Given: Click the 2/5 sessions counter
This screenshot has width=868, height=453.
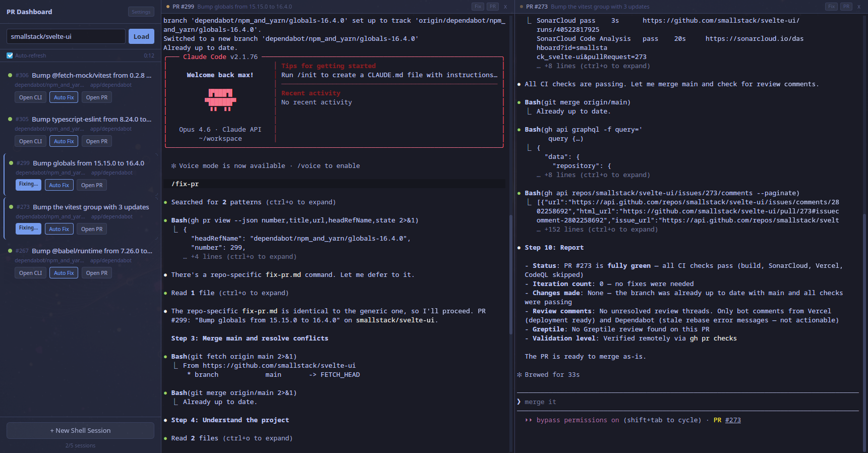Looking at the screenshot, I should (80, 445).
